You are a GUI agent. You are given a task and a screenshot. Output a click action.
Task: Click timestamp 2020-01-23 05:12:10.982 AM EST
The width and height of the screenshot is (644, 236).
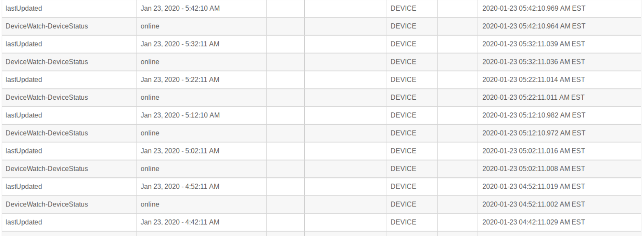[x=533, y=115]
